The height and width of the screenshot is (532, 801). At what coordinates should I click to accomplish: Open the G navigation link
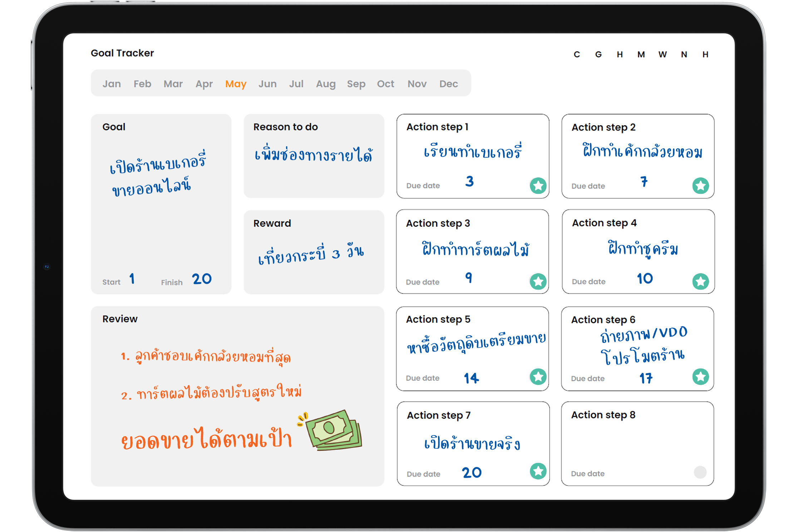[x=598, y=55]
